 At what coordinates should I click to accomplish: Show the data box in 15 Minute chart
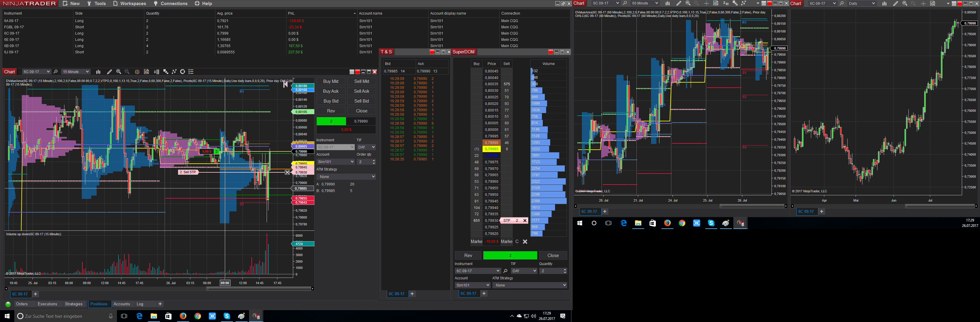pos(146,72)
